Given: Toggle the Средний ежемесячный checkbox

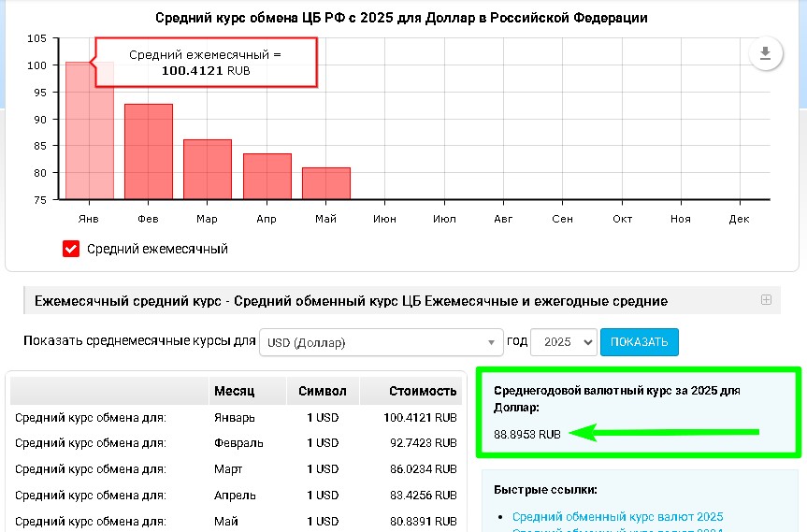Looking at the screenshot, I should [71, 249].
